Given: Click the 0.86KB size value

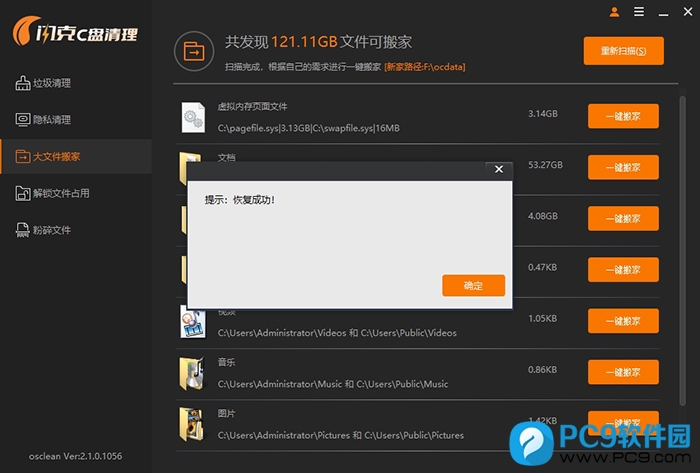Looking at the screenshot, I should (542, 370).
